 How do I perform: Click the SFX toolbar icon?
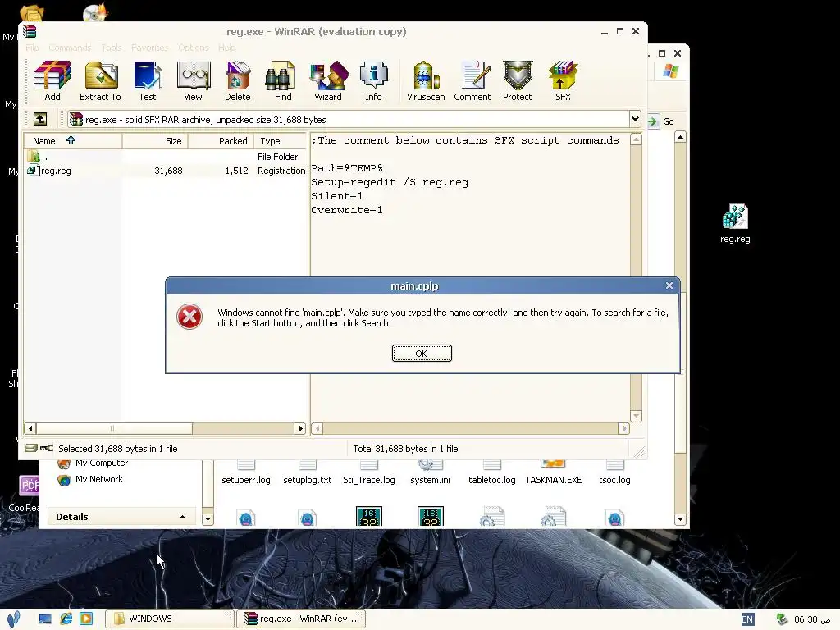tap(563, 81)
